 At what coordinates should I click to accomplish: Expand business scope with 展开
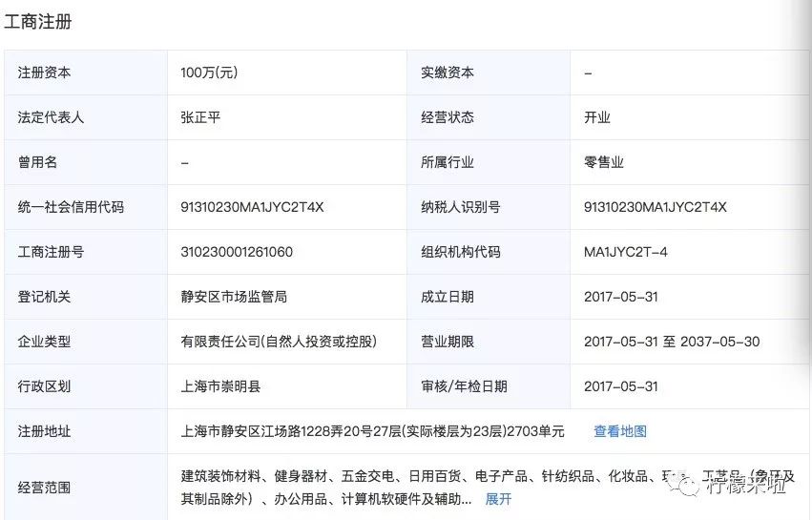(498, 499)
